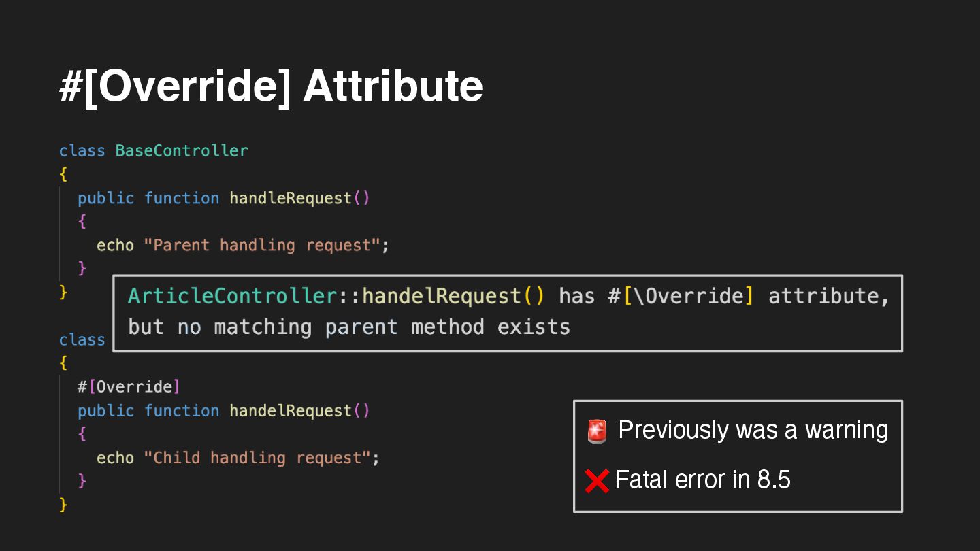Click the red siren emoji icon

pyautogui.click(x=597, y=431)
